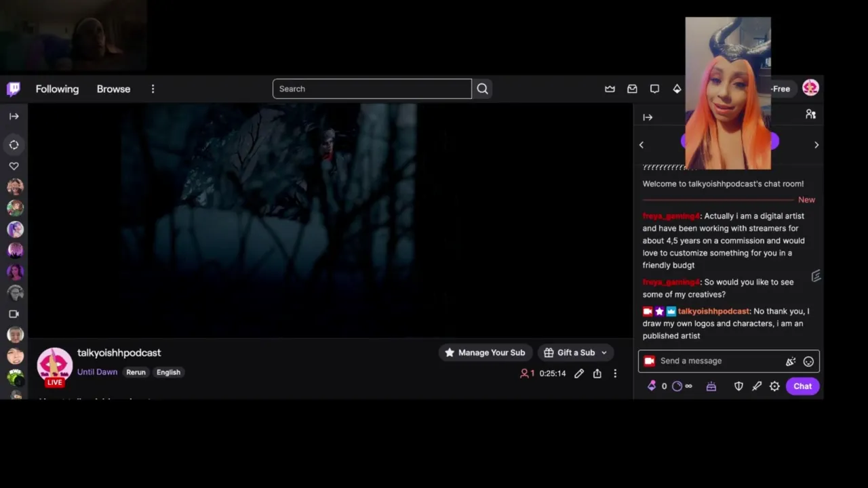Viewport: 868px width, 488px height.
Task: Click into the Search field
Action: click(372, 89)
